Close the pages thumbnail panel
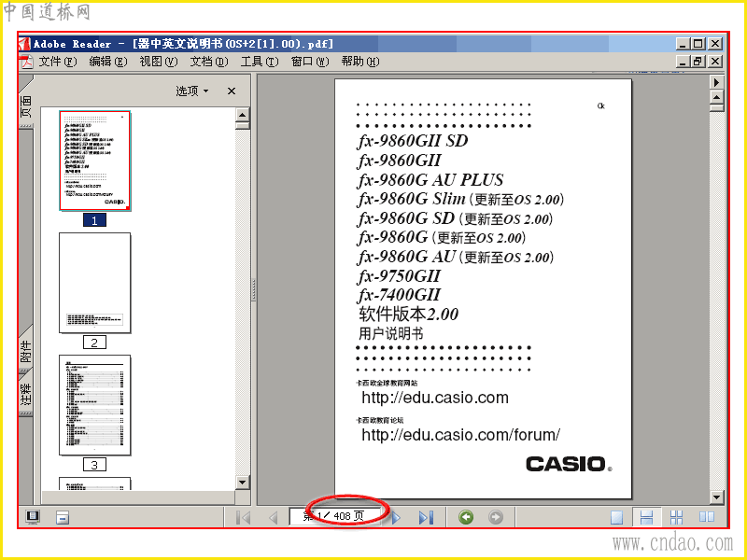 (232, 91)
